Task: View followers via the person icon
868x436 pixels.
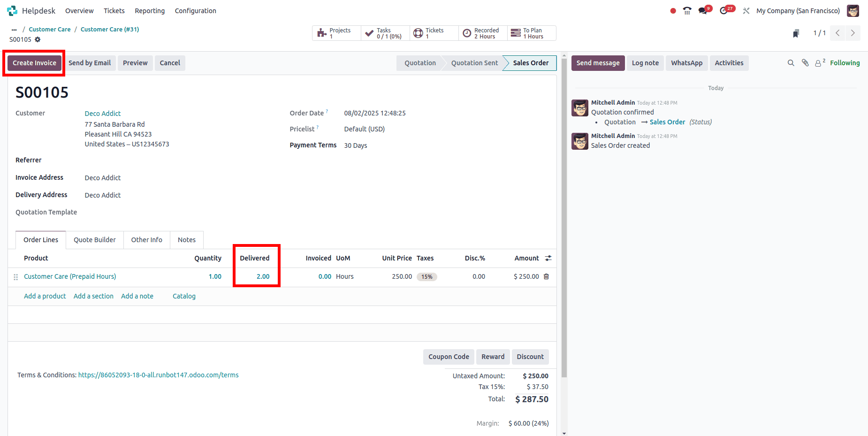Action: coord(819,62)
